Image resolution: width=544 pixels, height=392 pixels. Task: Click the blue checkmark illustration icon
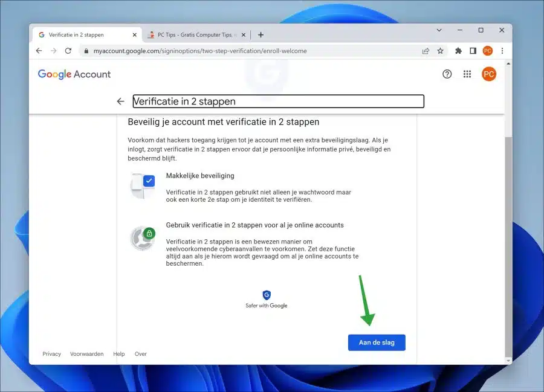pos(149,181)
